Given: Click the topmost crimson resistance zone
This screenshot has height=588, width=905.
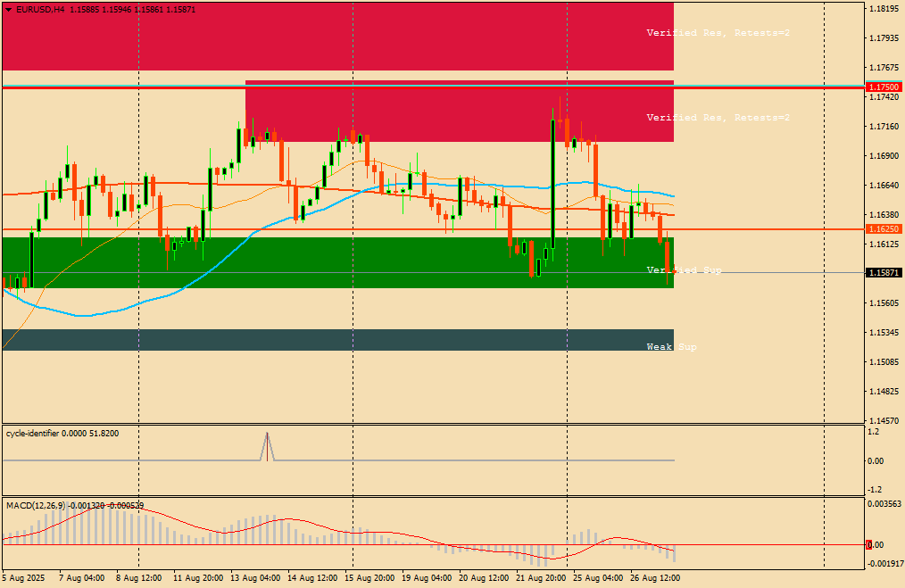Looking at the screenshot, I should [337, 37].
